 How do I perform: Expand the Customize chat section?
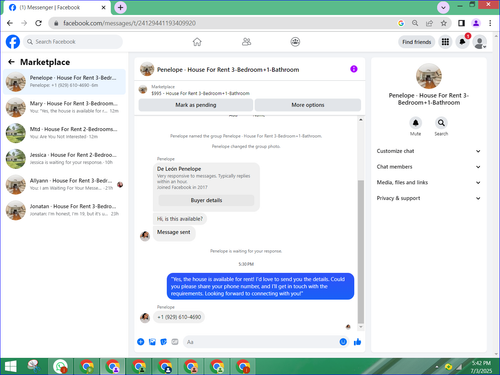[429, 151]
